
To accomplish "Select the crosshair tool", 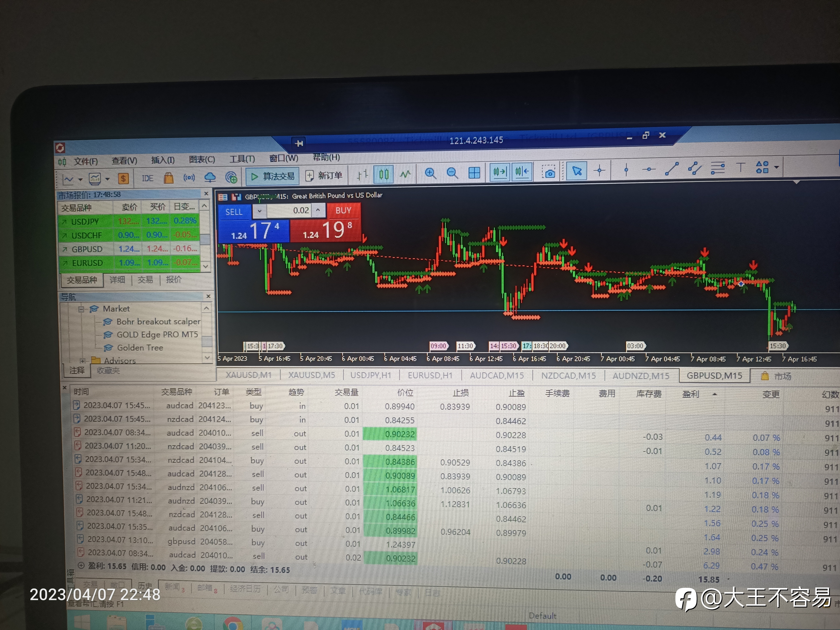I will [x=600, y=171].
